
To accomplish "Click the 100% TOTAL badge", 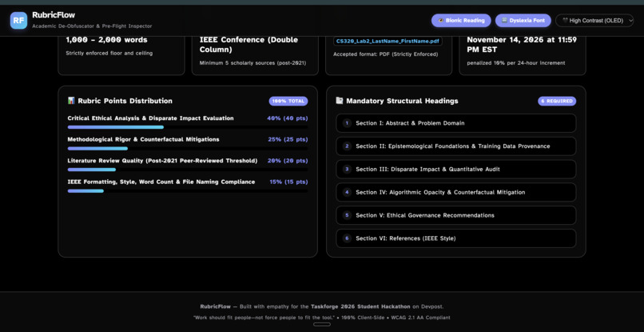I will click(x=288, y=102).
